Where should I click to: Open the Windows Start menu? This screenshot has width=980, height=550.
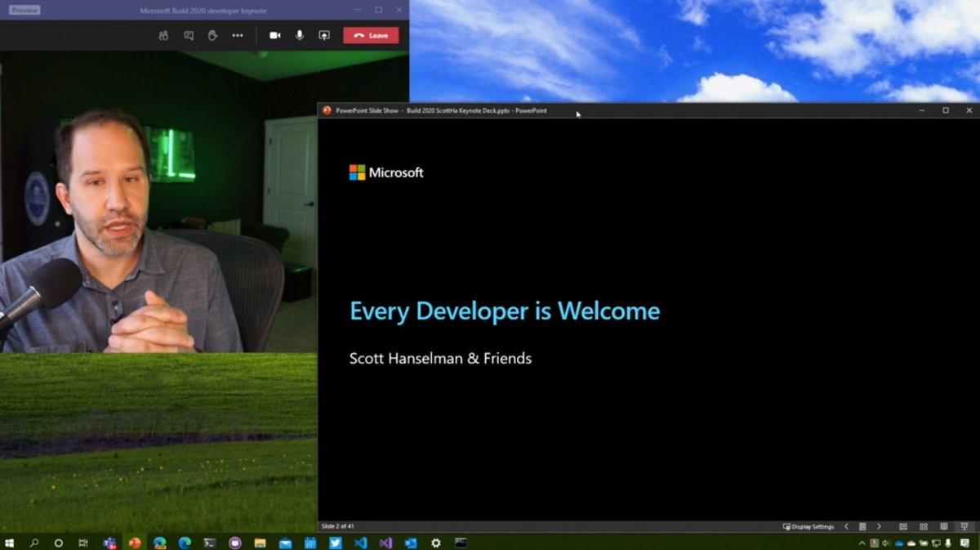(x=9, y=543)
